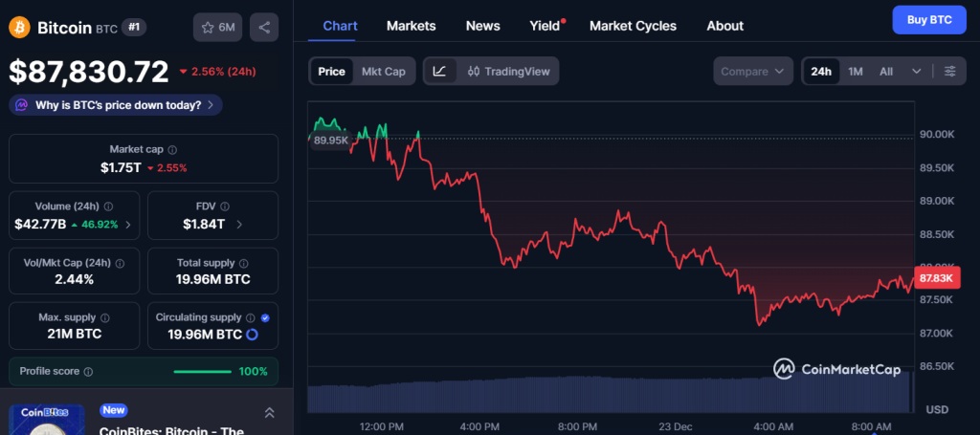980x435 pixels.
Task: Click the 21M BTC max supply value
Action: tap(74, 334)
